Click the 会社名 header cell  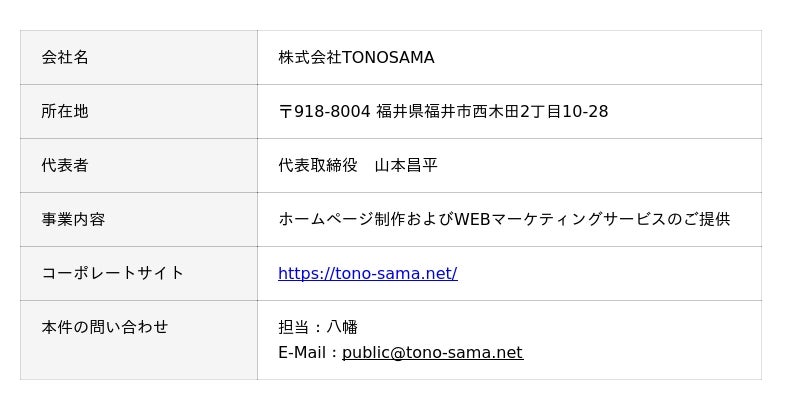(65, 57)
